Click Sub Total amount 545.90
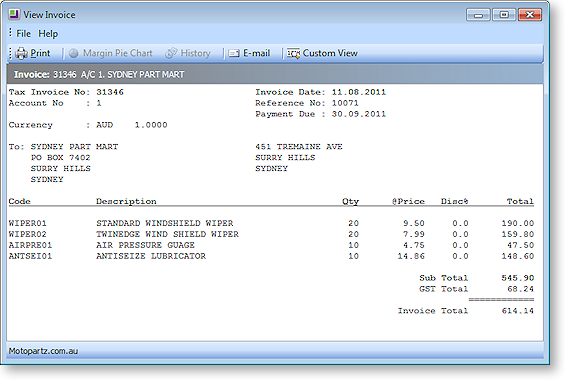 (517, 278)
